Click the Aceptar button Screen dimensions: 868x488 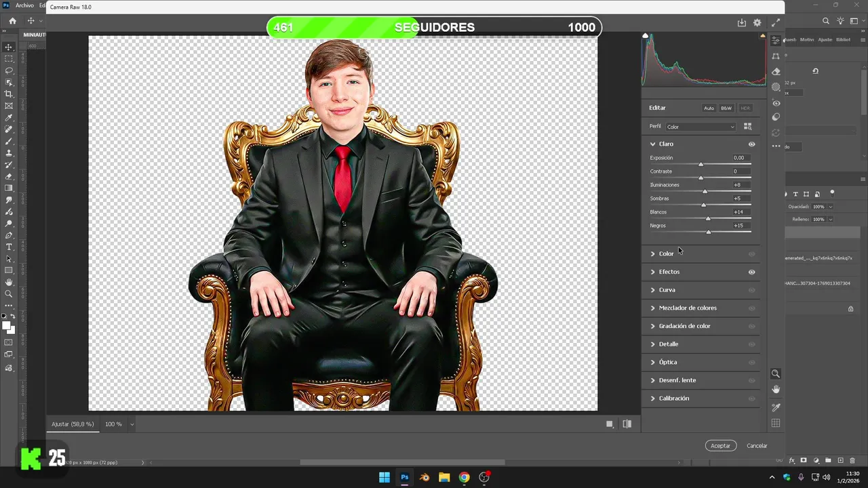720,445
